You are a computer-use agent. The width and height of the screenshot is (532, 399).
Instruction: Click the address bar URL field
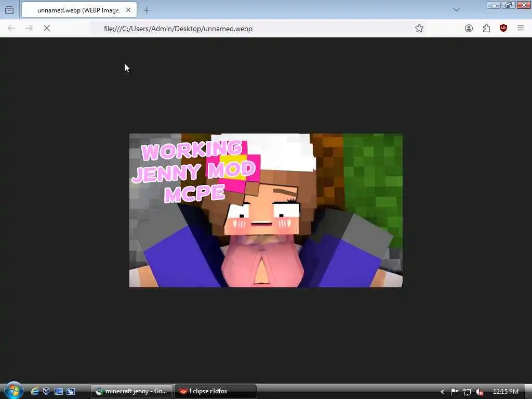258,29
